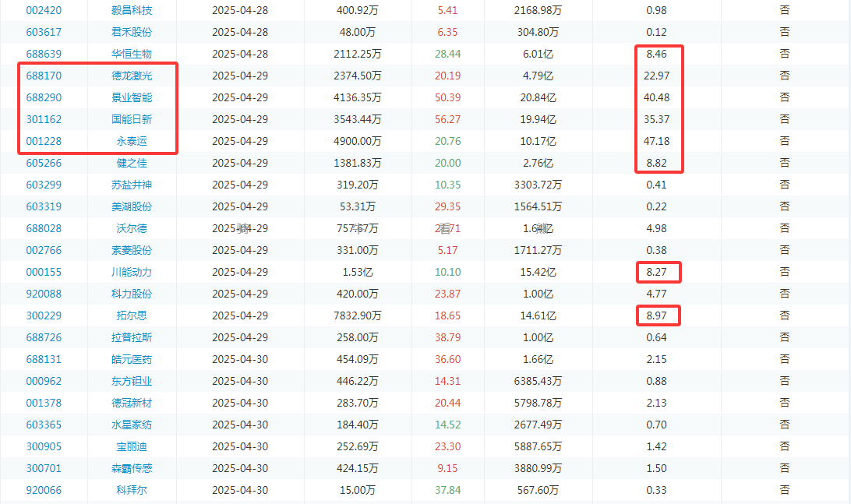Image resolution: width=851 pixels, height=504 pixels.
Task: Select the 47.18 ratio value
Action: (657, 141)
